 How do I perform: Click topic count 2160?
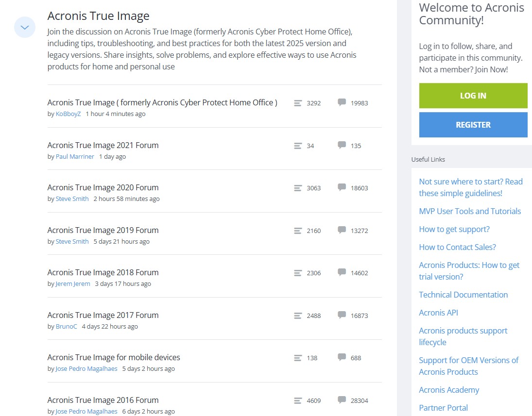click(313, 231)
